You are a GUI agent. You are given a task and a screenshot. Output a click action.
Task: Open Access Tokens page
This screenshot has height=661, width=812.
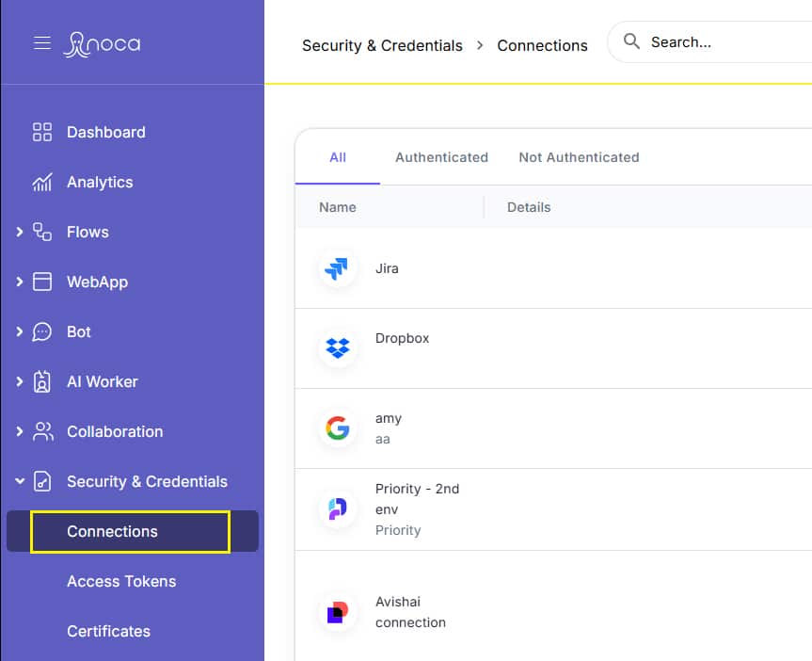(121, 581)
